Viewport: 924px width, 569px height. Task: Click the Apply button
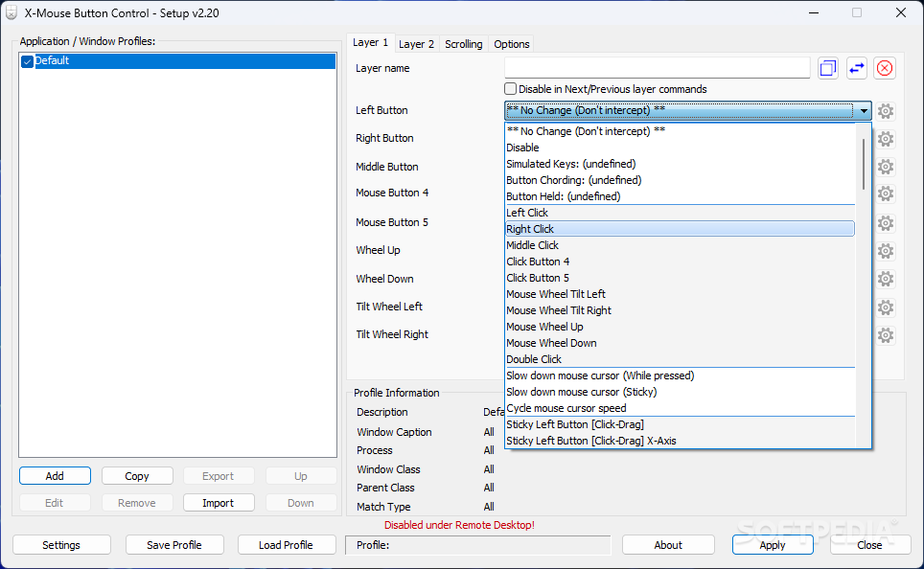[773, 545]
